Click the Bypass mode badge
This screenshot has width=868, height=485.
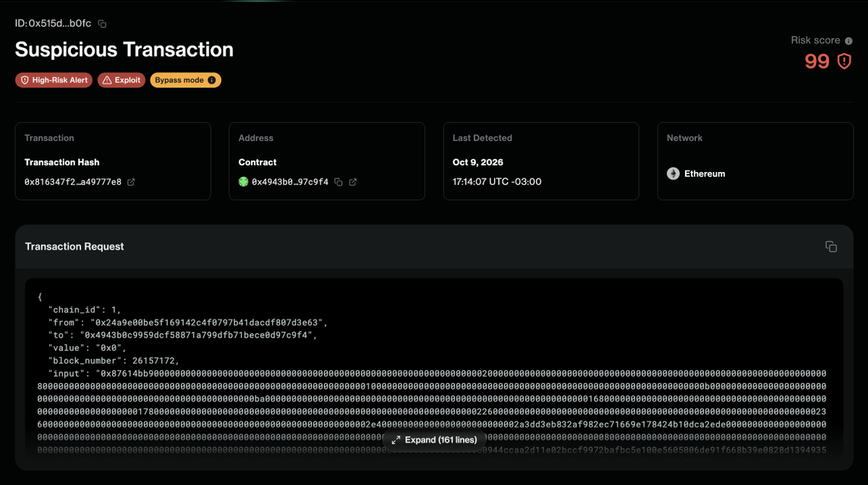[186, 80]
